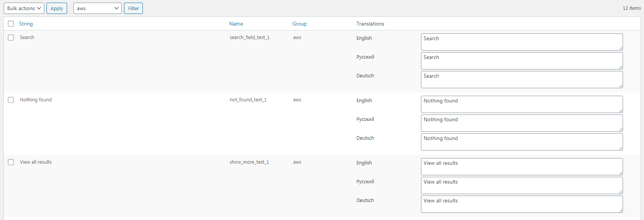Screen dimensions: 644x220
Task: Click the Русский label in View all results row
Action: (x=365, y=182)
